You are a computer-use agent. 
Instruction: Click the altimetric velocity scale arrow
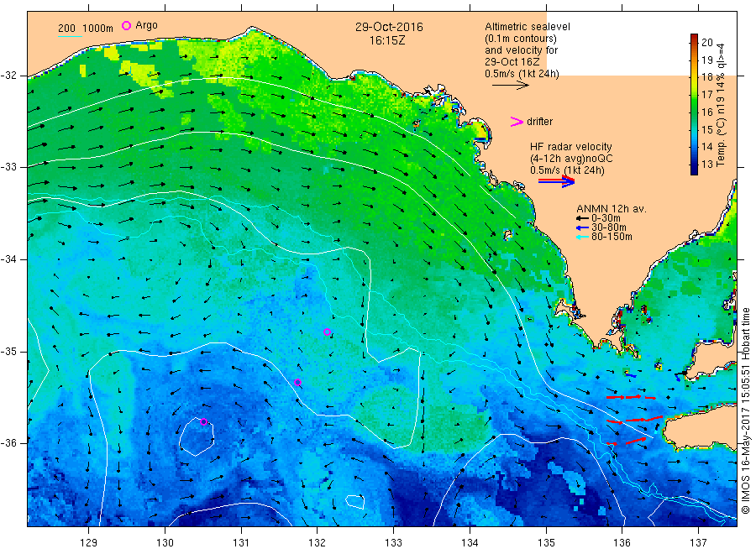pos(510,86)
